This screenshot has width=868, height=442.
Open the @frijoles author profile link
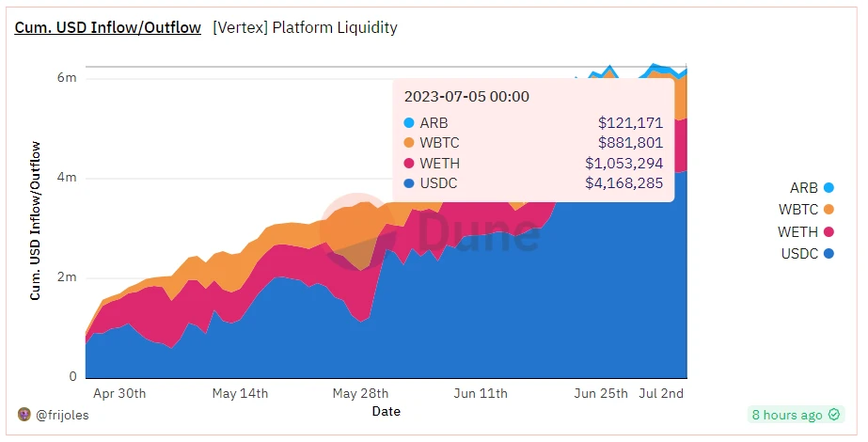click(62, 415)
